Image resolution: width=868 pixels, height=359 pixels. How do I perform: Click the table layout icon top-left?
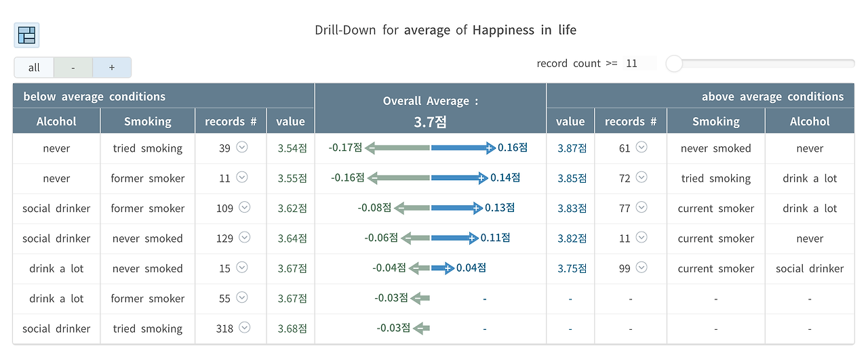pyautogui.click(x=26, y=35)
